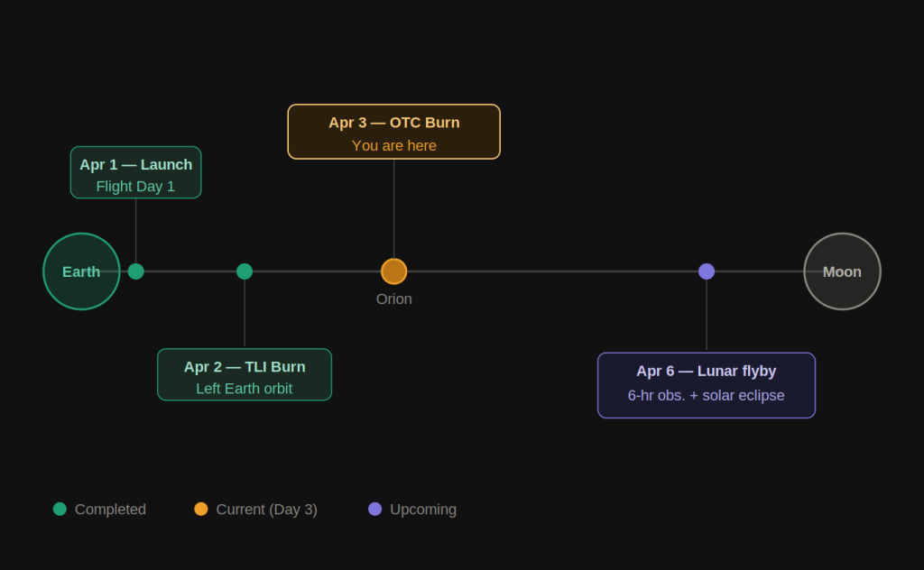Click the Orion label below marker
The image size is (924, 570).
[x=394, y=299]
